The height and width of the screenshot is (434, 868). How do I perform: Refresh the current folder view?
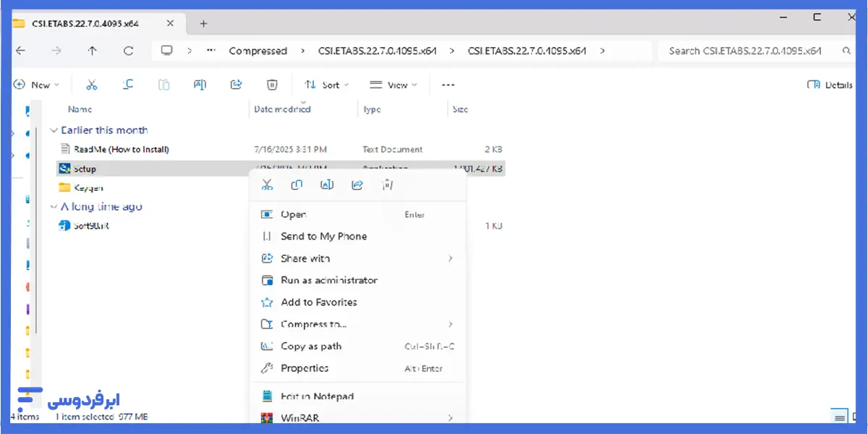(129, 51)
